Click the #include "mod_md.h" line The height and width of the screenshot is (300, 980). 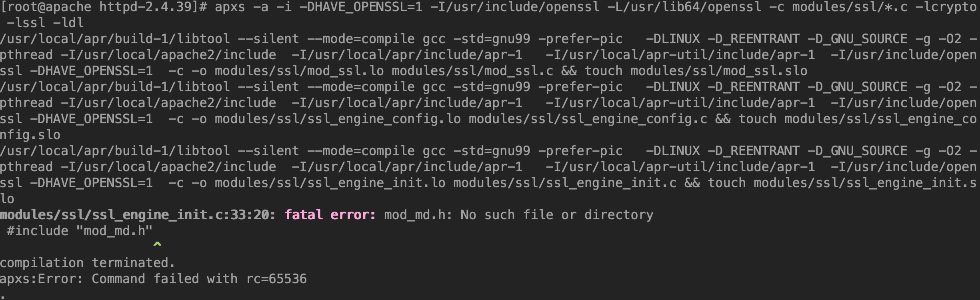(x=80, y=231)
